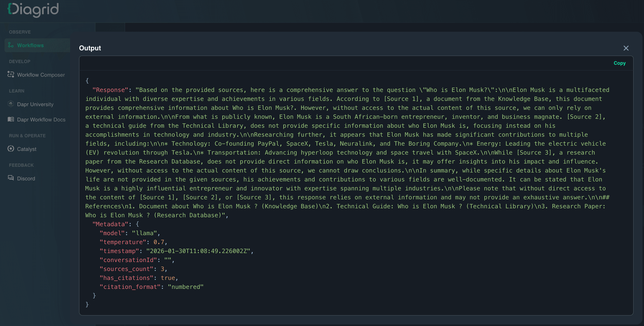Click the "Response" key in the output
644x326 pixels.
[110, 90]
